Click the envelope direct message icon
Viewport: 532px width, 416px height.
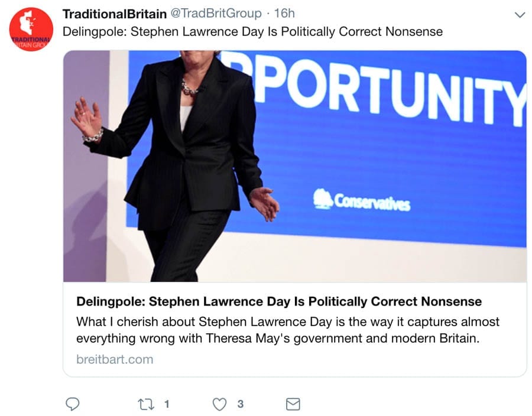[293, 404]
